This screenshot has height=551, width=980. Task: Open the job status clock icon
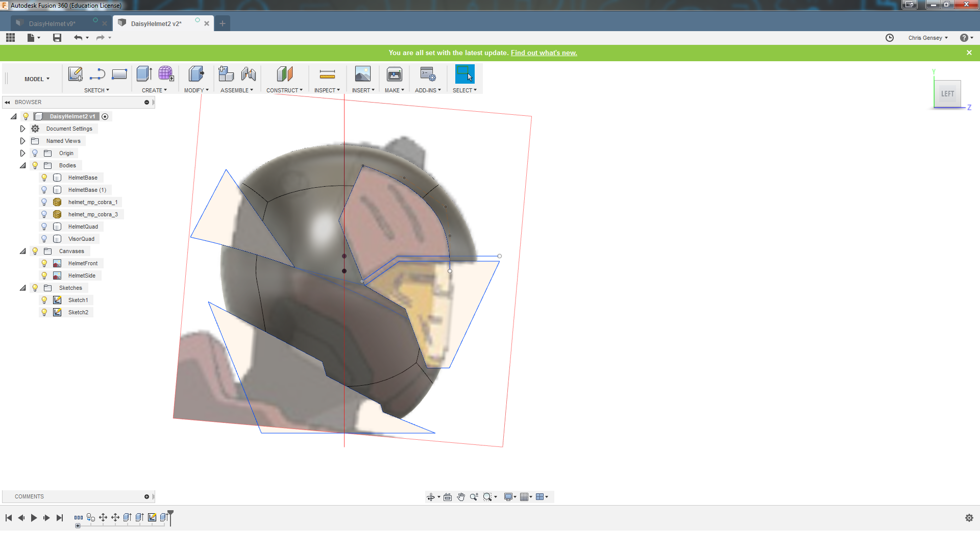click(890, 38)
